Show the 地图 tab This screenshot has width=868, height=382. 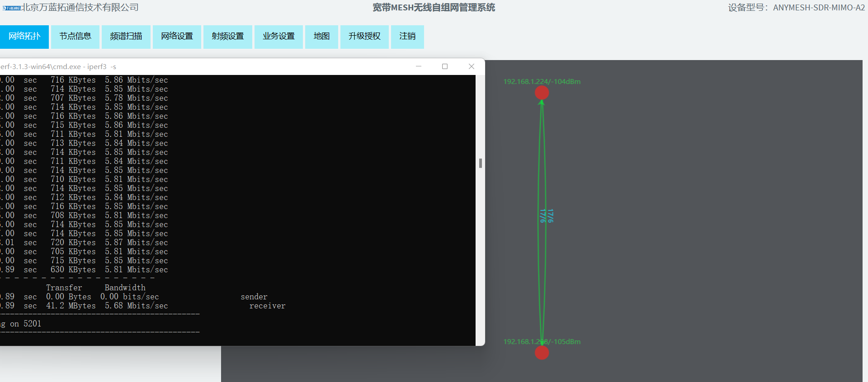click(x=321, y=37)
